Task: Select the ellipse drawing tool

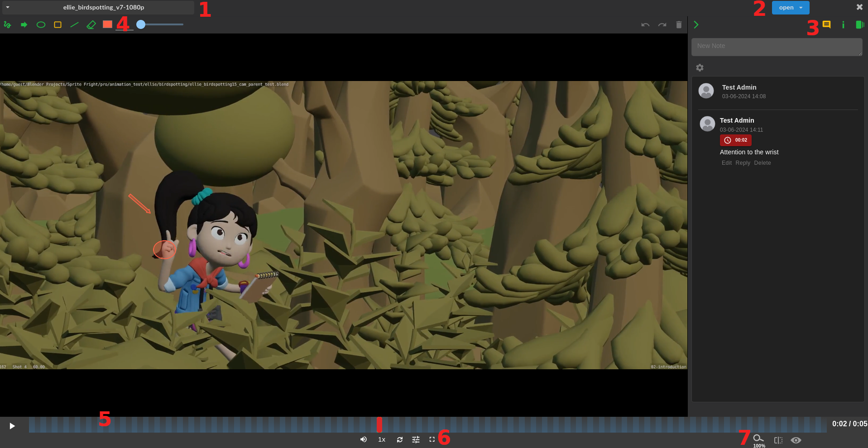Action: pos(41,25)
